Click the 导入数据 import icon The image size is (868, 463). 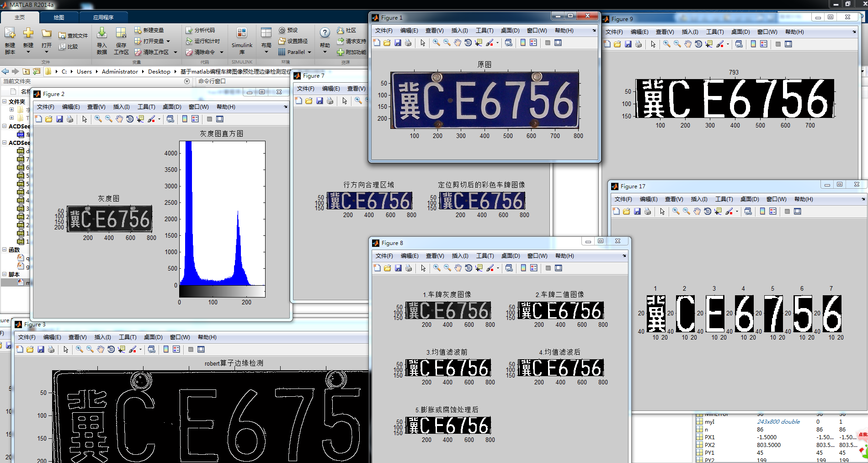point(102,33)
